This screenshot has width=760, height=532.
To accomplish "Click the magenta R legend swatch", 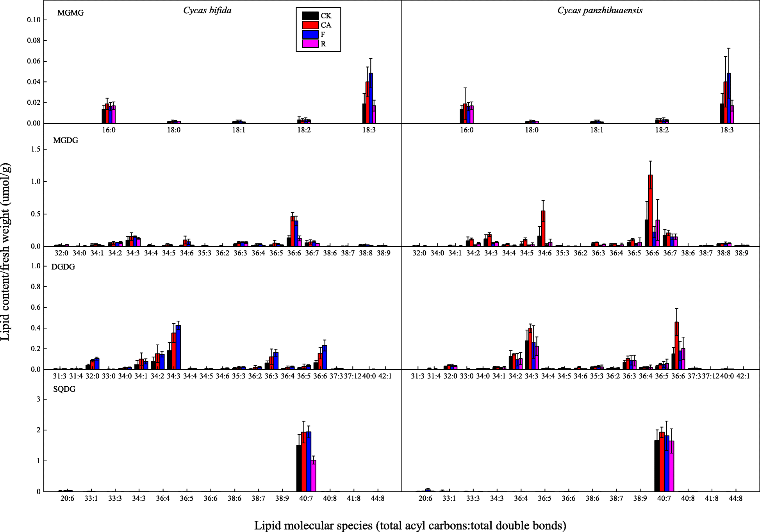I will click(310, 44).
